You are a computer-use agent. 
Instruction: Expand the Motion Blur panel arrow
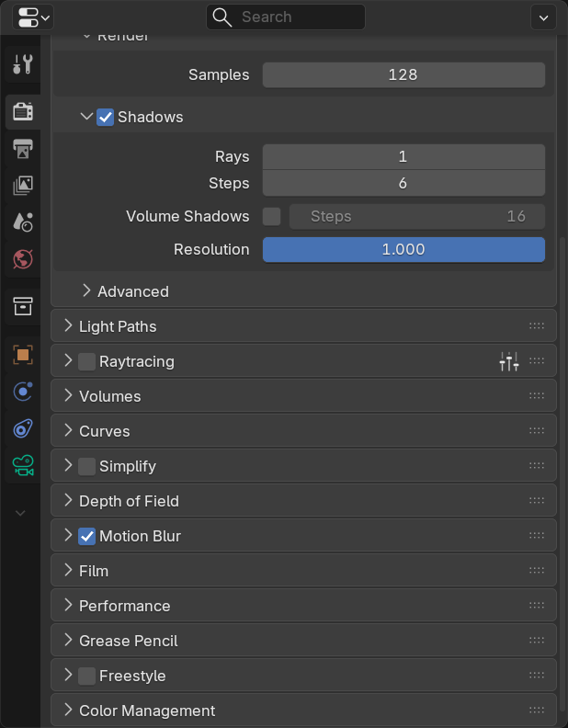(68, 535)
